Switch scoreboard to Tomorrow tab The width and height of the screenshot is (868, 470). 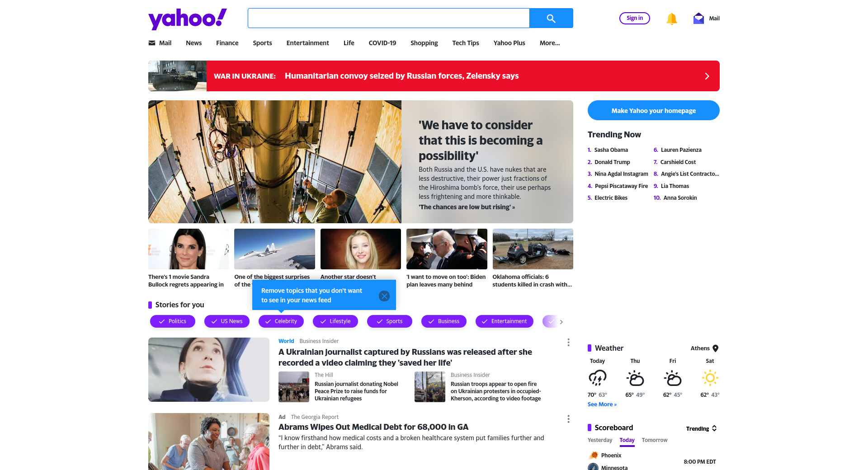[654, 440]
